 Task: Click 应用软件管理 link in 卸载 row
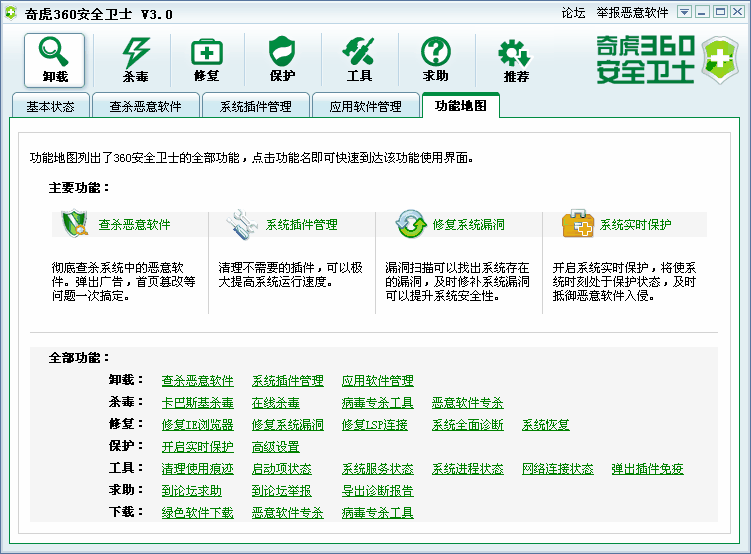tap(377, 381)
